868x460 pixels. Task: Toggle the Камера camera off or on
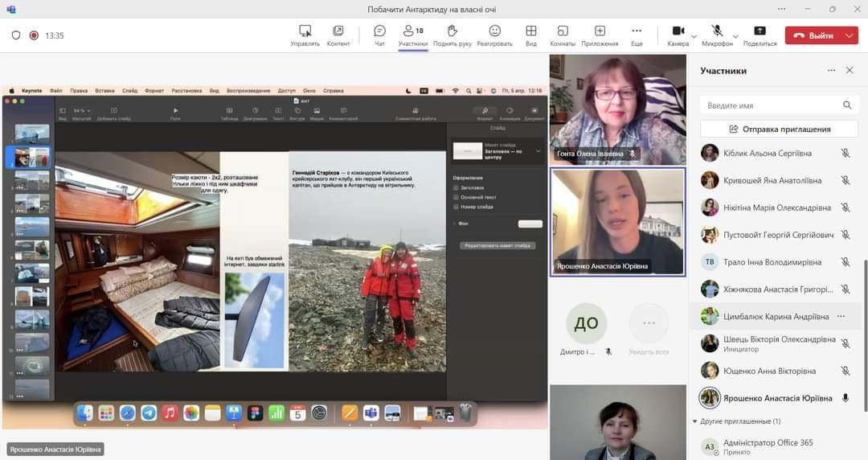(x=677, y=35)
